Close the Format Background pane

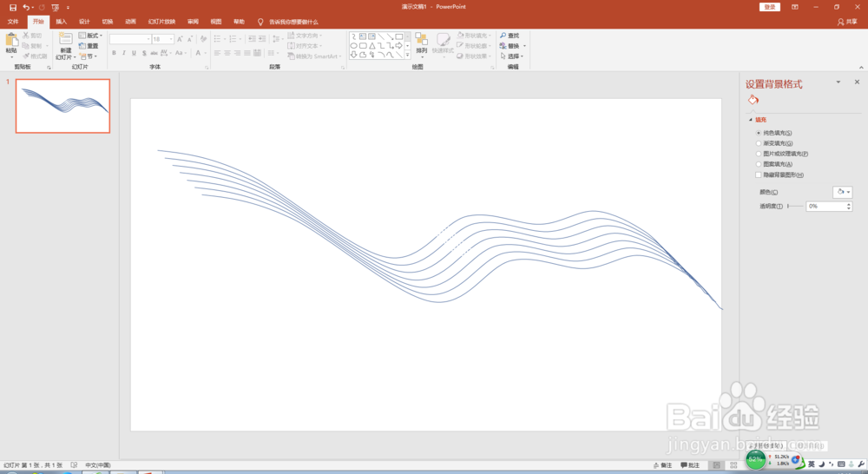point(857,82)
